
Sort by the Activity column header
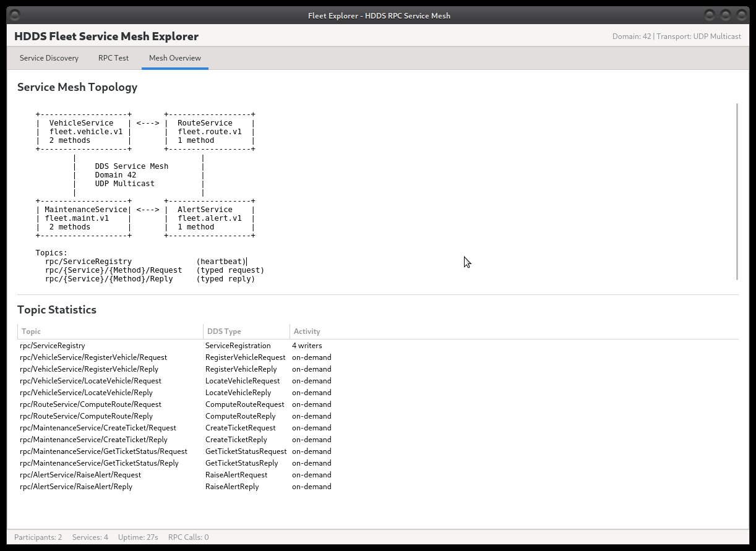306,331
